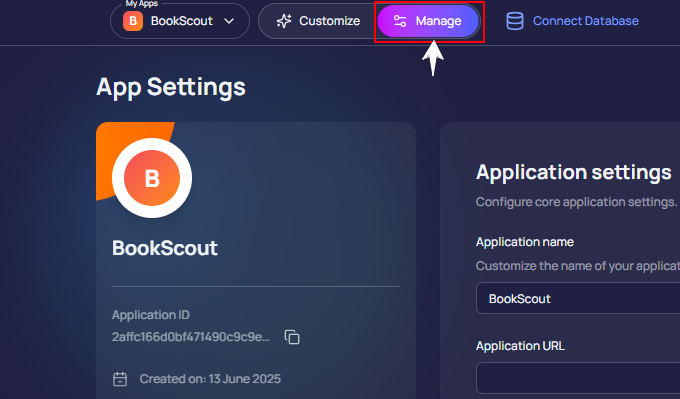Click the BookScout title in app card
680x399 pixels.
[x=165, y=248]
